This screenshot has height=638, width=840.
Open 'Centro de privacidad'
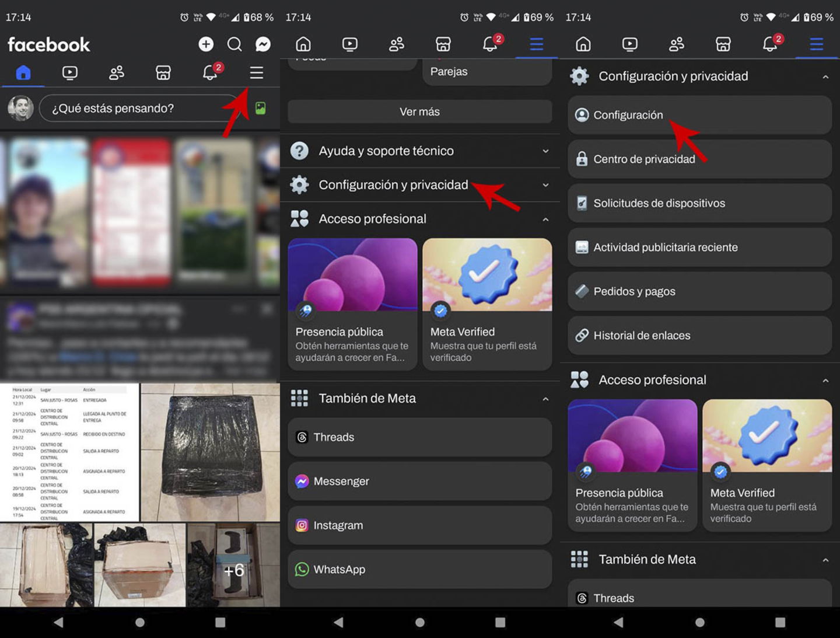pyautogui.click(x=700, y=159)
